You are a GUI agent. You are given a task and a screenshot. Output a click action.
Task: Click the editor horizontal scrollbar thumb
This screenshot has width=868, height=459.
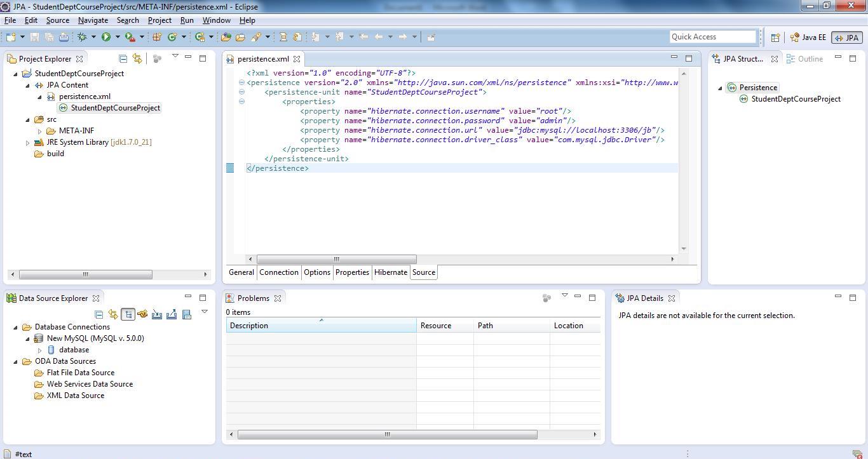point(336,259)
